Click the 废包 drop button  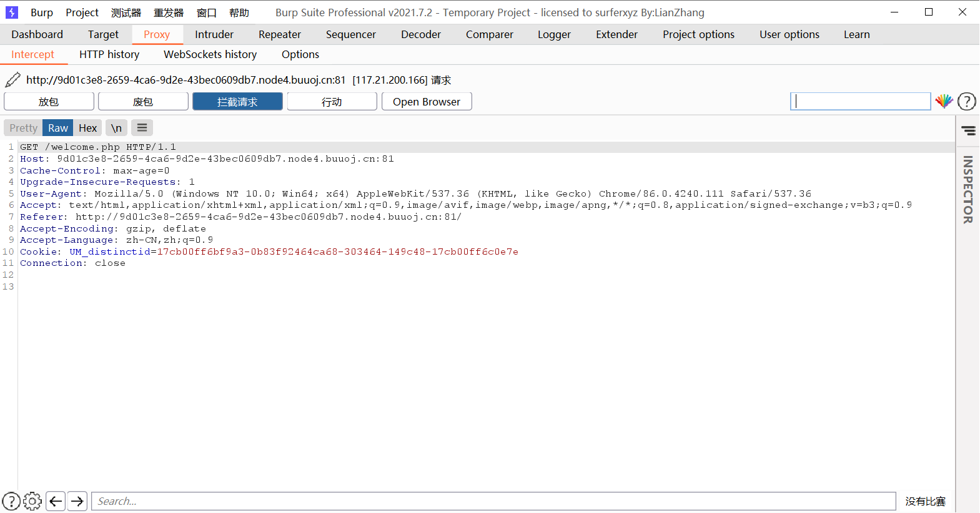pos(143,102)
